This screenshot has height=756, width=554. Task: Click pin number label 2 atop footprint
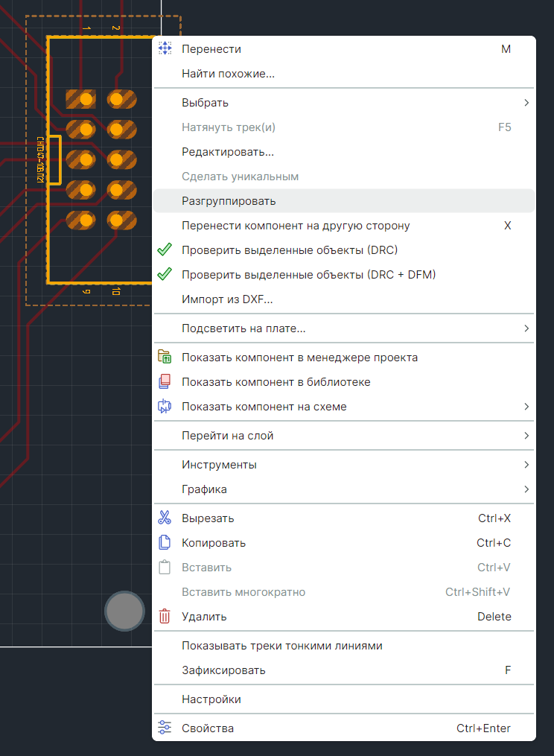pos(115,28)
